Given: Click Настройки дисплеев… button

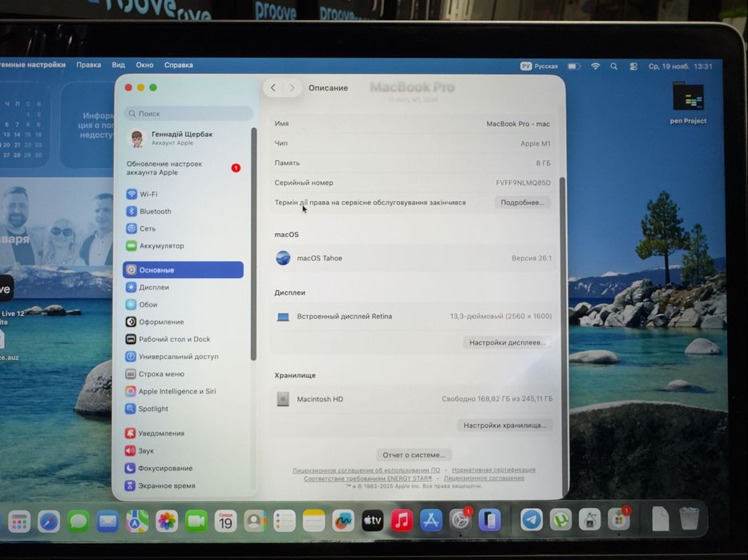Looking at the screenshot, I should point(507,342).
